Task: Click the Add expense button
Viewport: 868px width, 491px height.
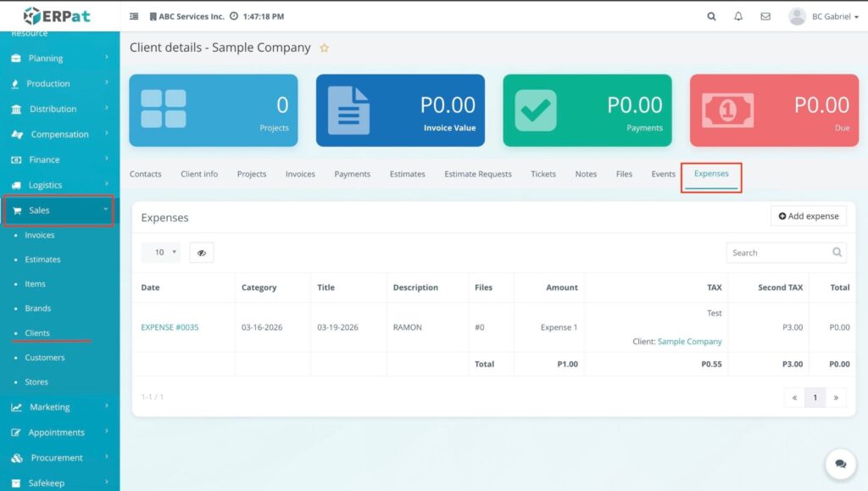Action: coord(809,216)
